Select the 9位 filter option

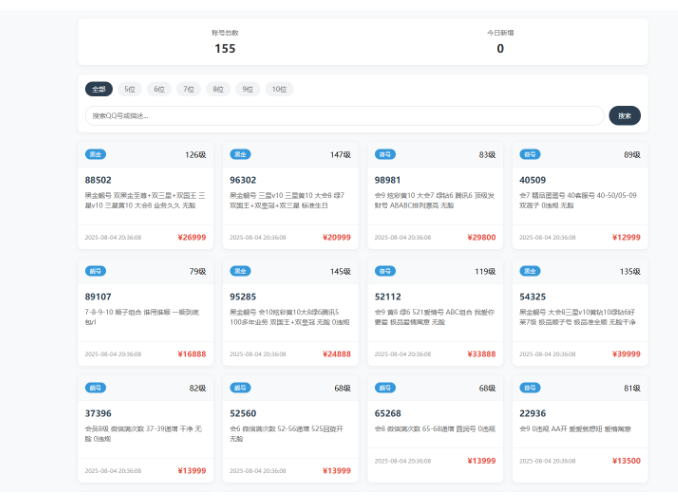[248, 89]
